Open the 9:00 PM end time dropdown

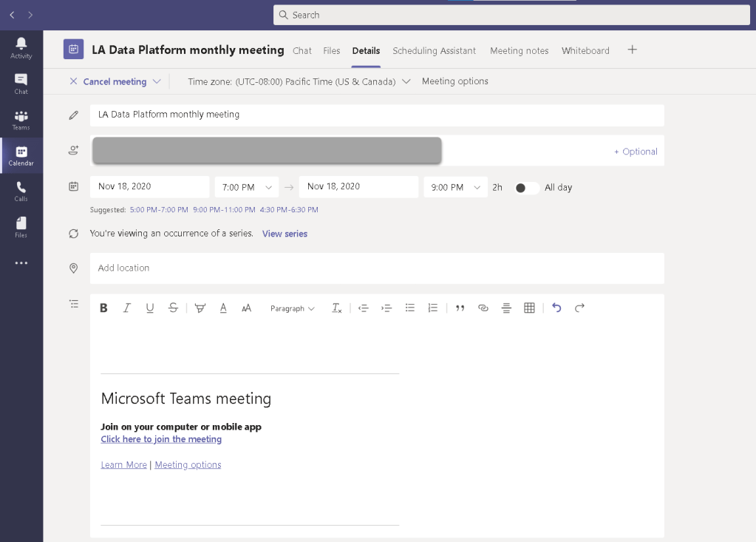coord(455,188)
